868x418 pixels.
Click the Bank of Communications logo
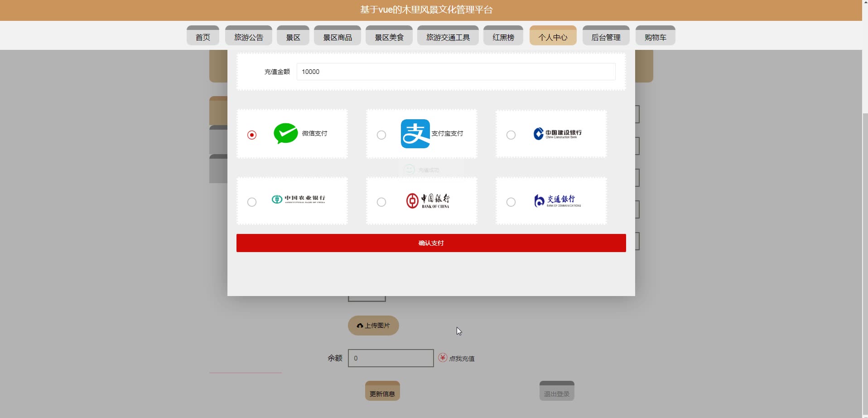pyautogui.click(x=557, y=200)
